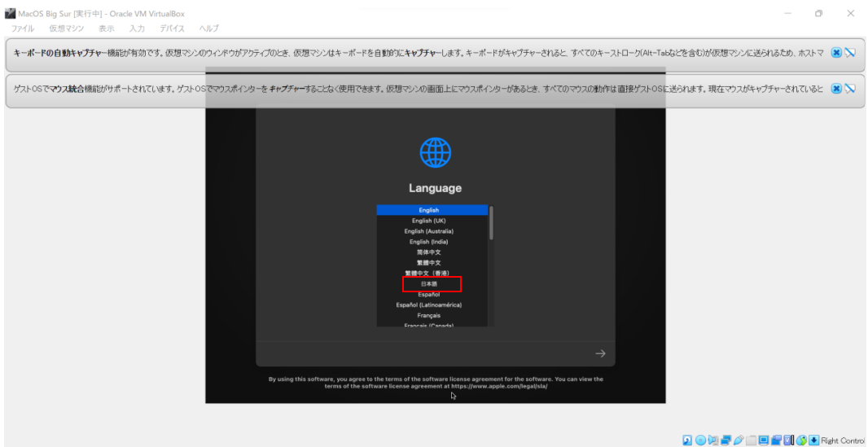Click the Right Control host key label
Image resolution: width=868 pixels, height=447 pixels.
843,440
